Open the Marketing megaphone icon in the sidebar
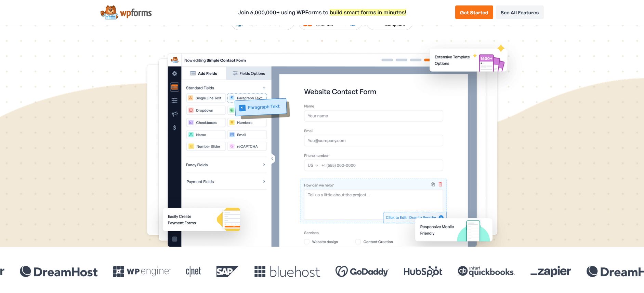This screenshot has height=293, width=644. pos(174,114)
